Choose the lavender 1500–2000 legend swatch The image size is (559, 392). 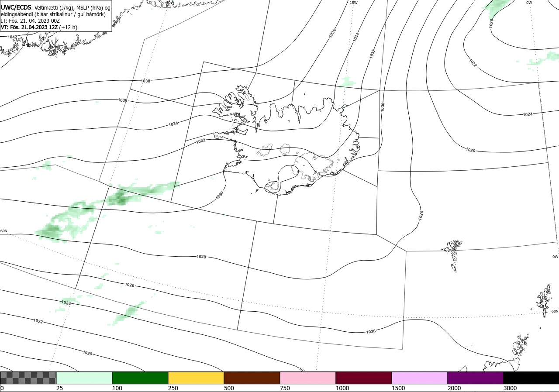tap(420, 378)
